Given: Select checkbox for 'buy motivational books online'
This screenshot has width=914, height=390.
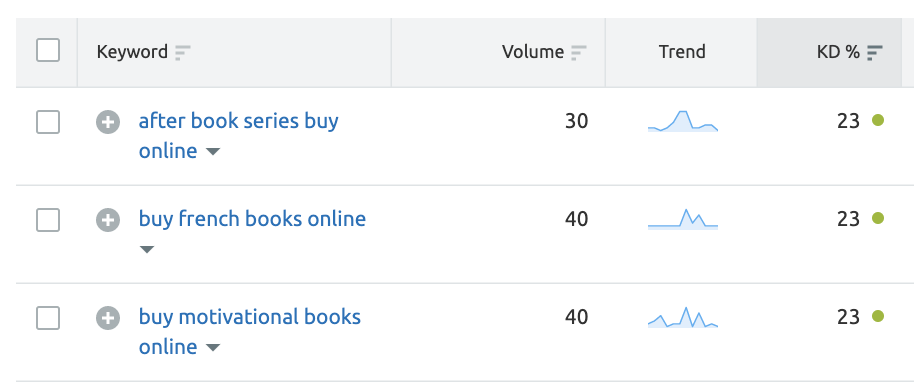Looking at the screenshot, I should pyautogui.click(x=48, y=318).
